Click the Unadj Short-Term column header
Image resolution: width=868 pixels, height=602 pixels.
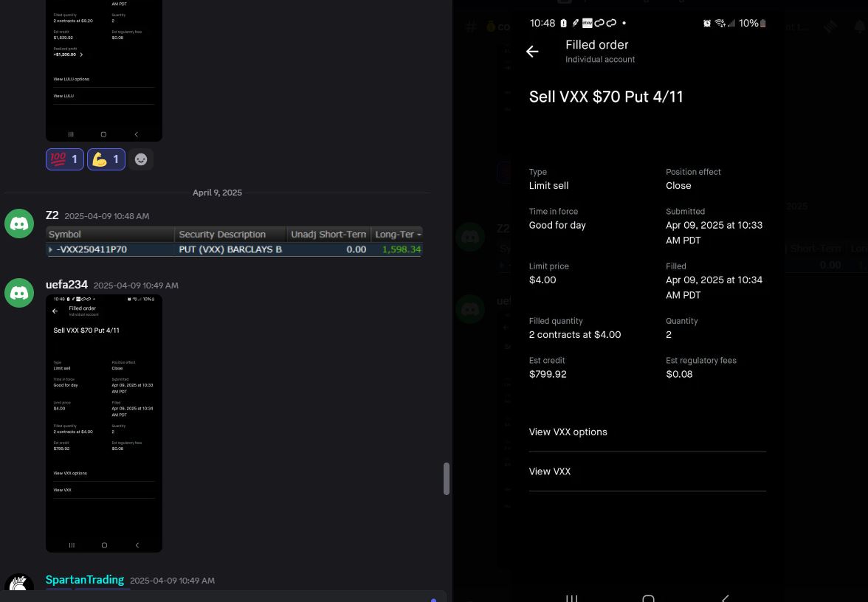(328, 235)
